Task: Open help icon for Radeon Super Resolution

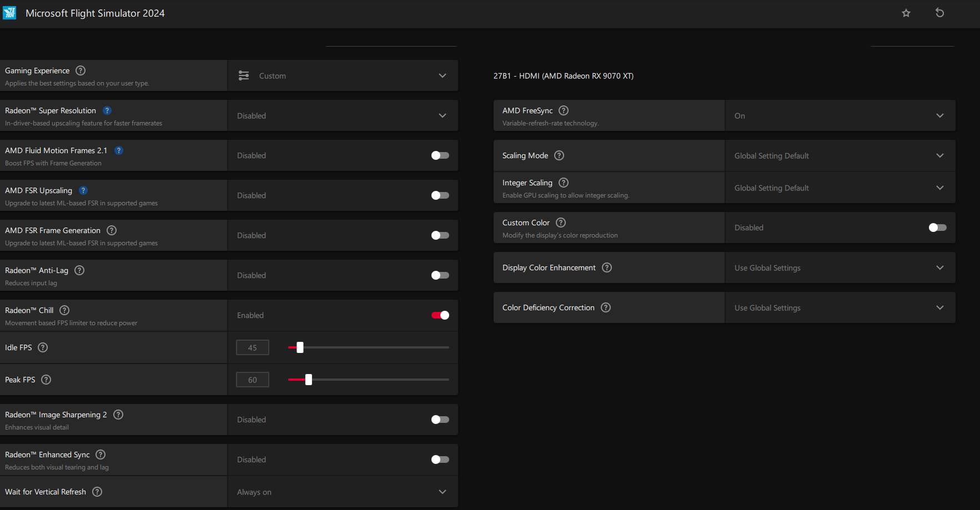Action: coord(107,110)
